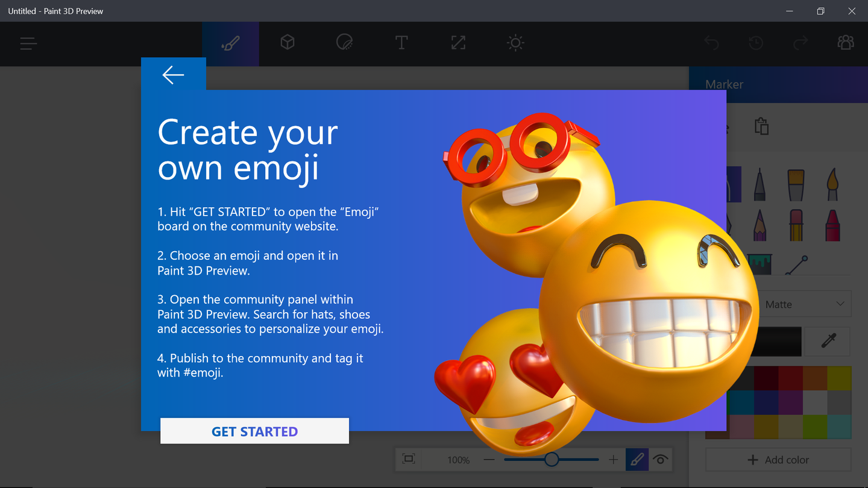Pick the indigo color swatch

click(x=766, y=402)
